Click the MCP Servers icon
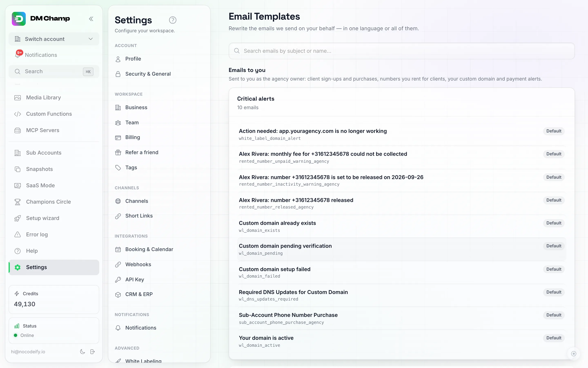Viewport: 588px width, 368px height. 18,130
